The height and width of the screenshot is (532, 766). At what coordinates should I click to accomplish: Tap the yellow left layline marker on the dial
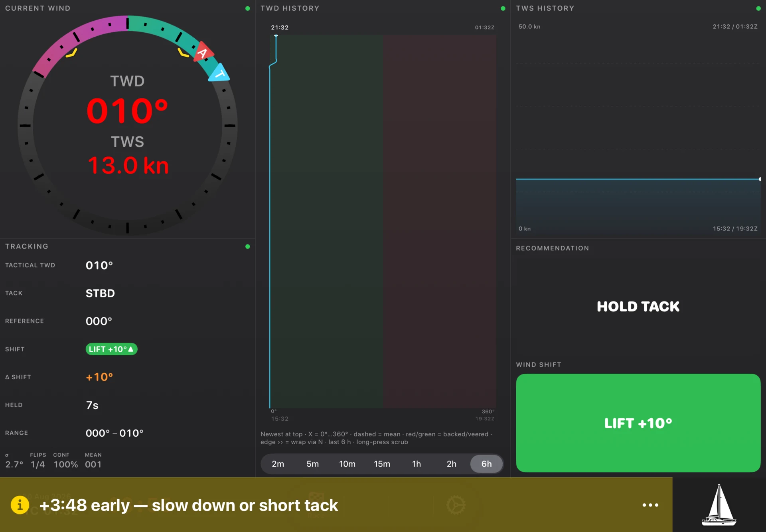coord(72,53)
